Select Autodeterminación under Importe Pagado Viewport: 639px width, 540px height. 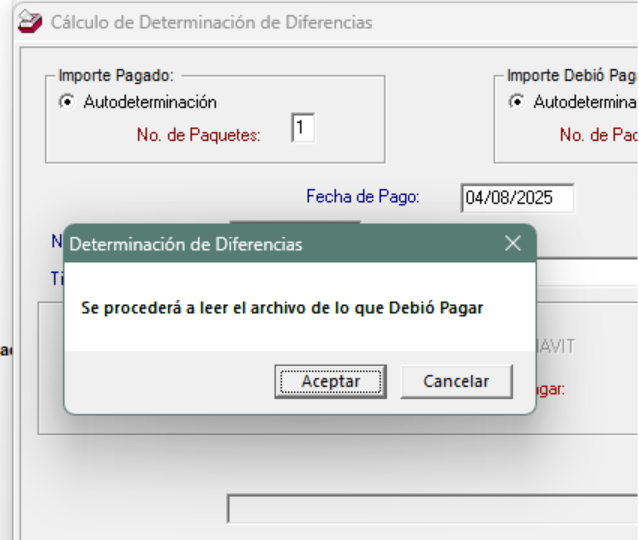click(67, 102)
